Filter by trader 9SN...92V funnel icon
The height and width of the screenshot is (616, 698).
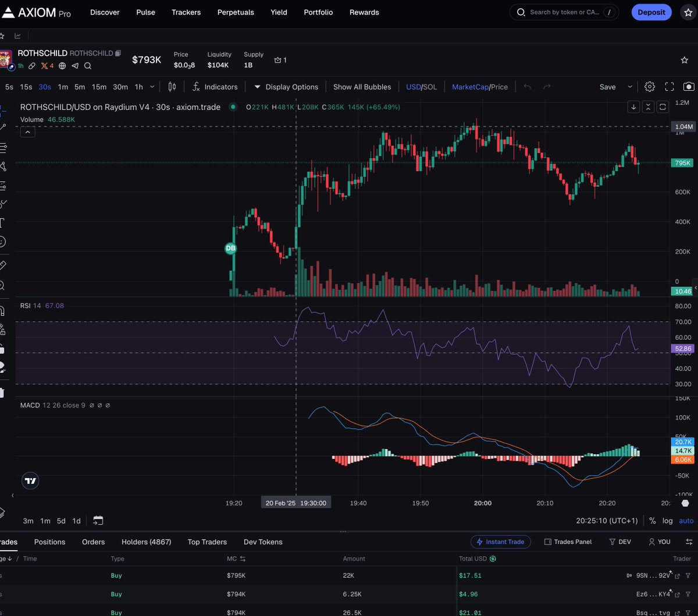point(688,575)
